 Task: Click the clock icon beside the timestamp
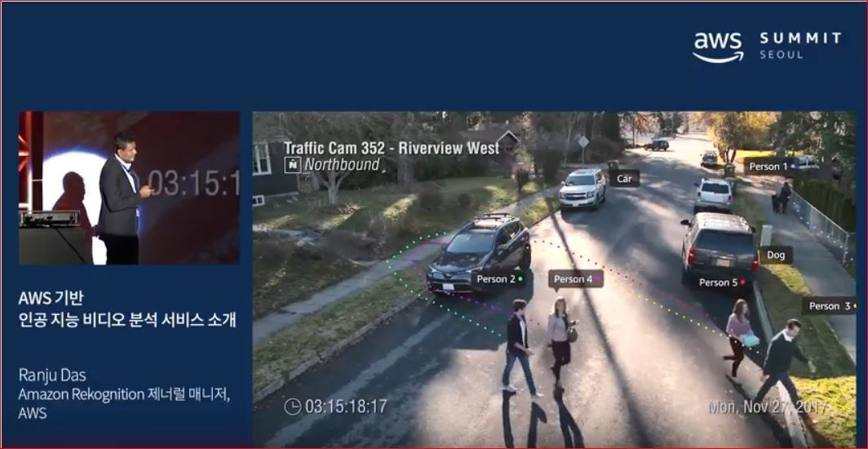pos(292,406)
